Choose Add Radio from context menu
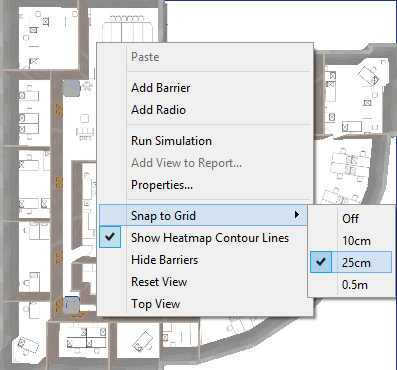 (x=158, y=110)
